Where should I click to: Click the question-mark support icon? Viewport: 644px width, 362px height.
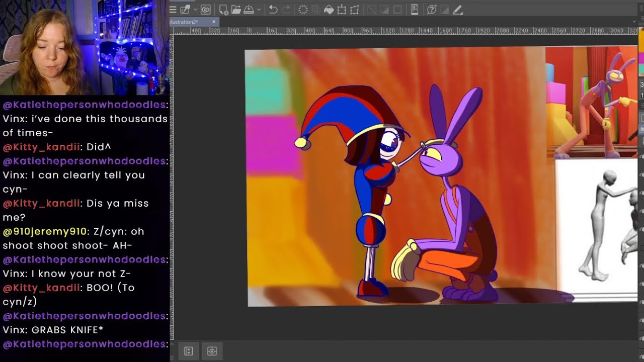[x=432, y=10]
